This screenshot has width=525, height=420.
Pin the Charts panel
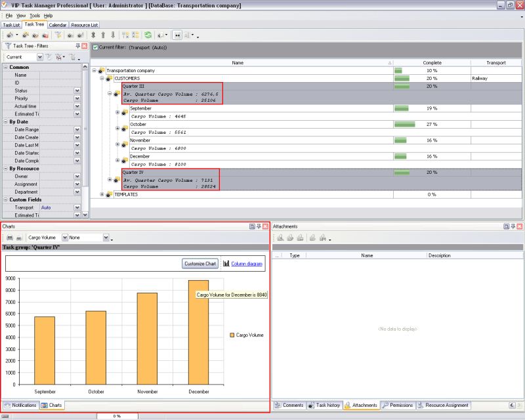tap(259, 226)
